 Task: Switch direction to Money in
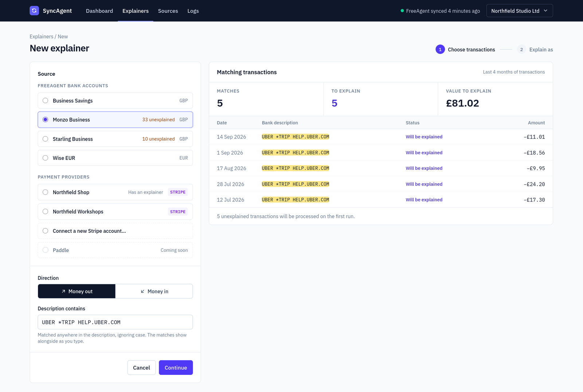click(x=154, y=291)
